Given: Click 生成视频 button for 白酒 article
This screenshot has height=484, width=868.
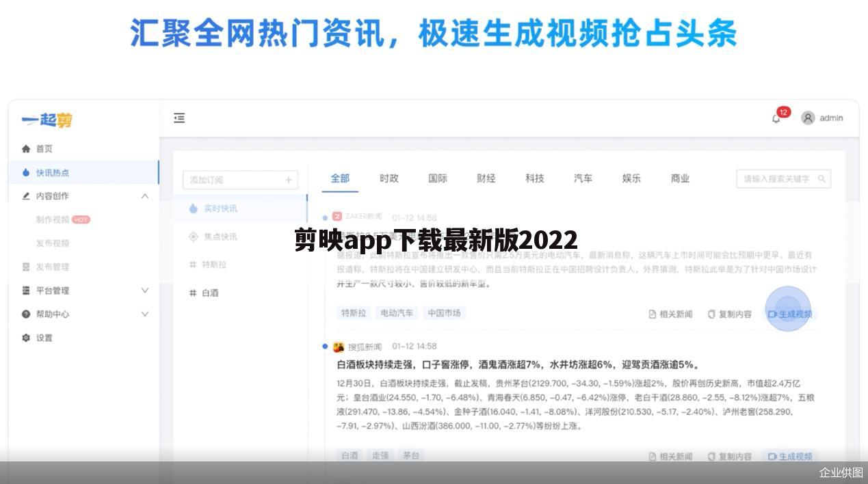Looking at the screenshot, I should pos(790,457).
